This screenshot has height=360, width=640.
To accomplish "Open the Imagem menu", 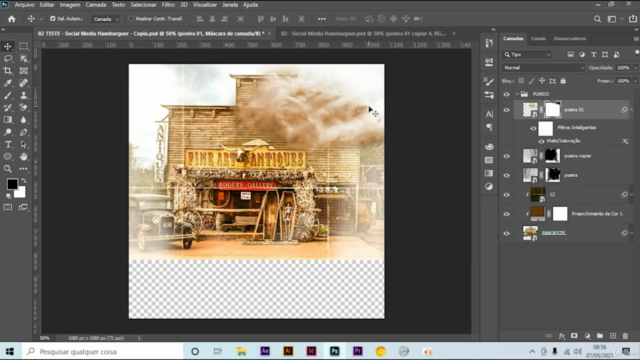I will point(70,5).
